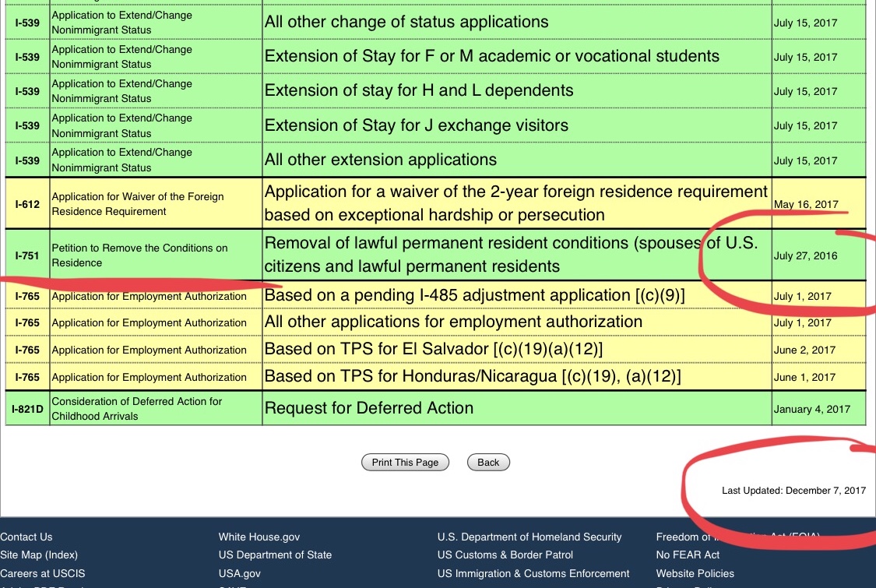
Task: Open the Contact Us footer link
Action: tap(26, 537)
